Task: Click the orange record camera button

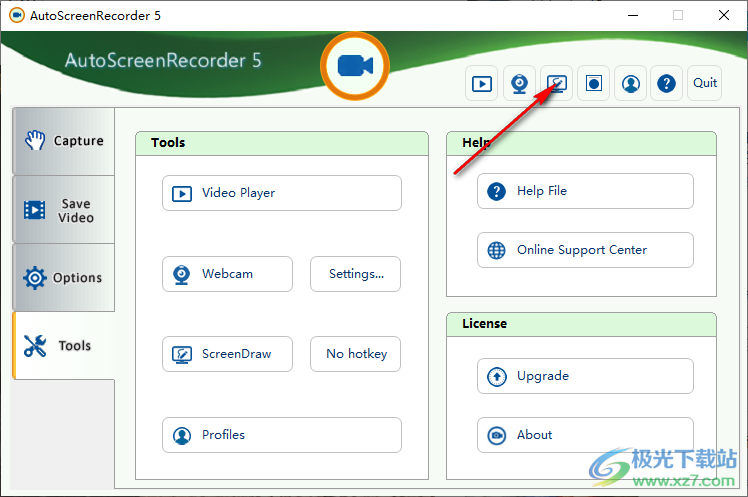Action: (x=355, y=66)
